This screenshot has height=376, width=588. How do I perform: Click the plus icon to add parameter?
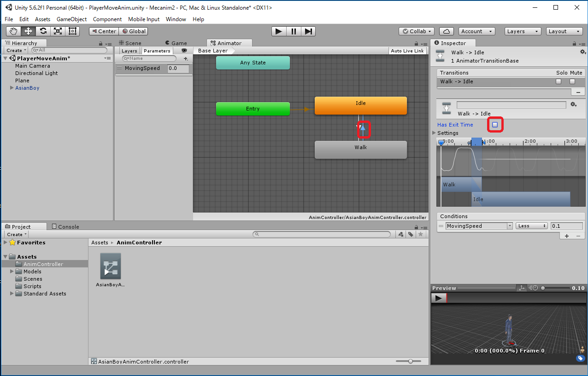click(186, 59)
